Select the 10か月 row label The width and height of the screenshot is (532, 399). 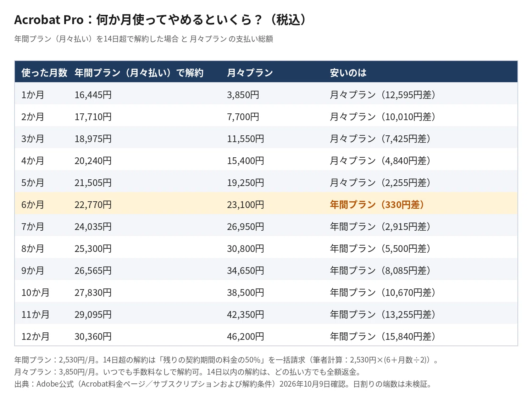(x=35, y=292)
